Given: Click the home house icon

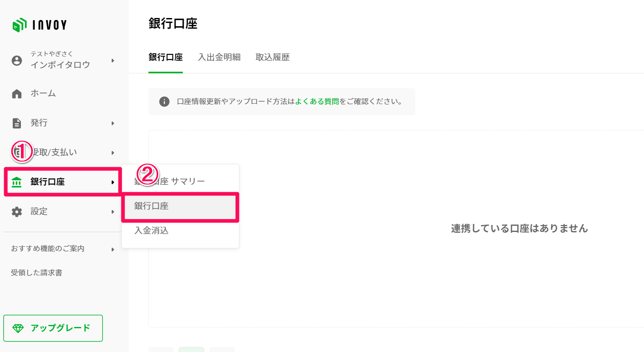Looking at the screenshot, I should [17, 94].
